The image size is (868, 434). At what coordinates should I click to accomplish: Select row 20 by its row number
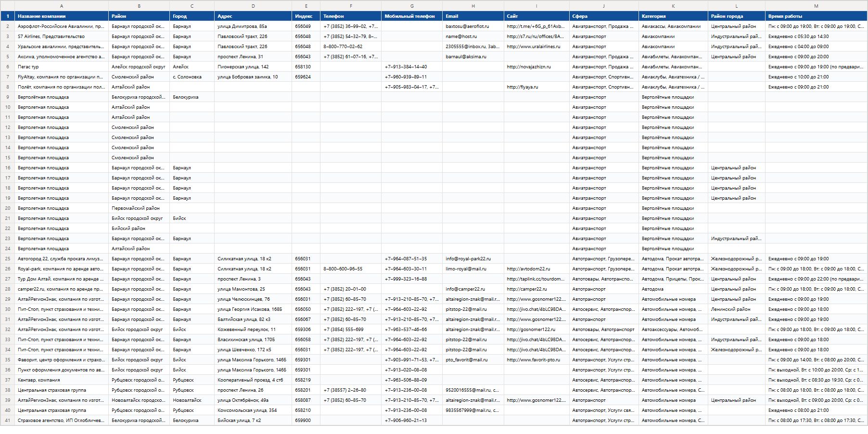tap(8, 208)
